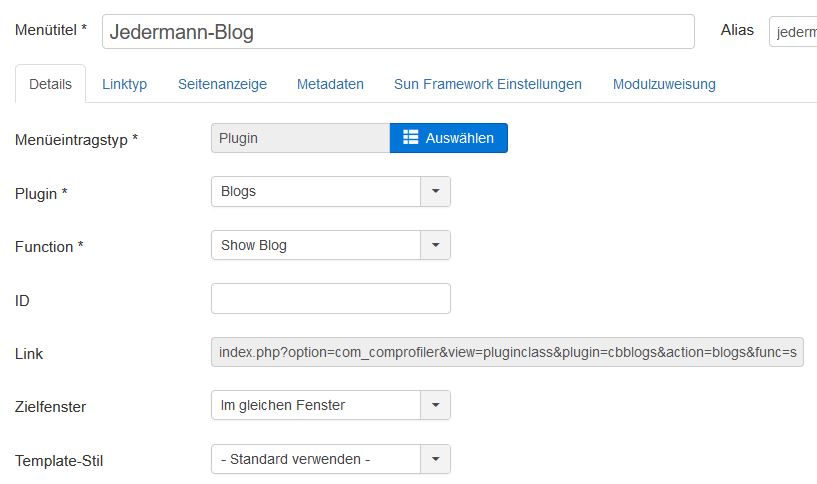The image size is (817, 484).
Task: Select the Details tab
Action: pos(51,84)
